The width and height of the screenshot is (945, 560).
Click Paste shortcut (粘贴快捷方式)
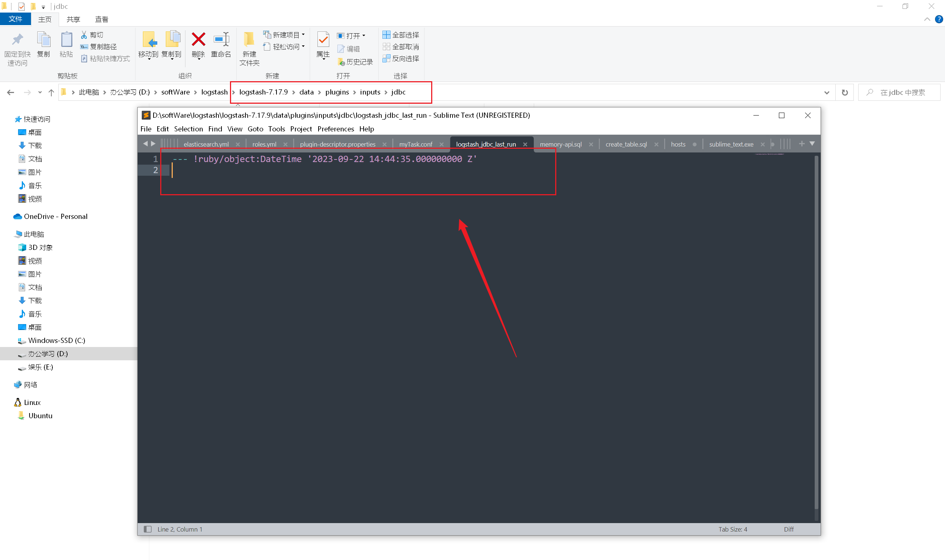(105, 58)
